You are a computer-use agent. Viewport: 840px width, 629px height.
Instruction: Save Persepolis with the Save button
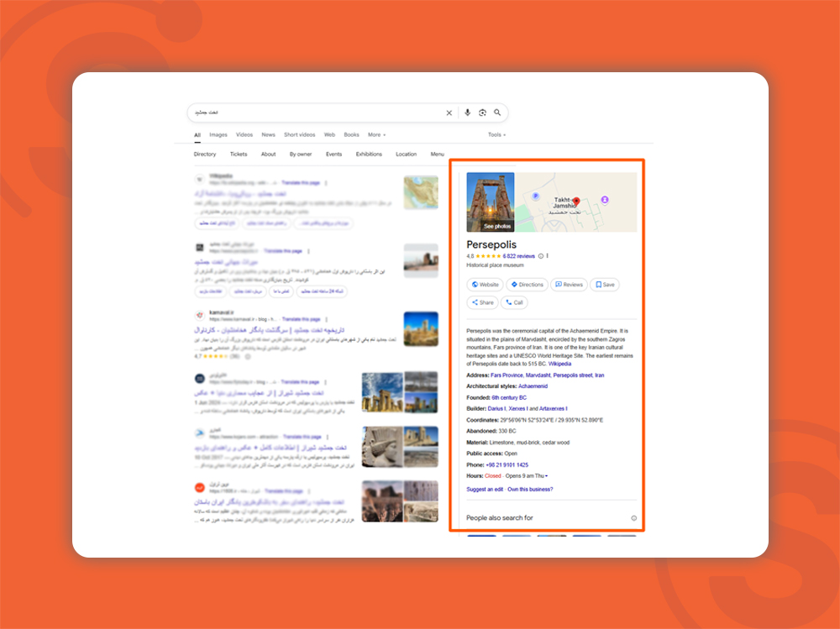[x=605, y=285]
